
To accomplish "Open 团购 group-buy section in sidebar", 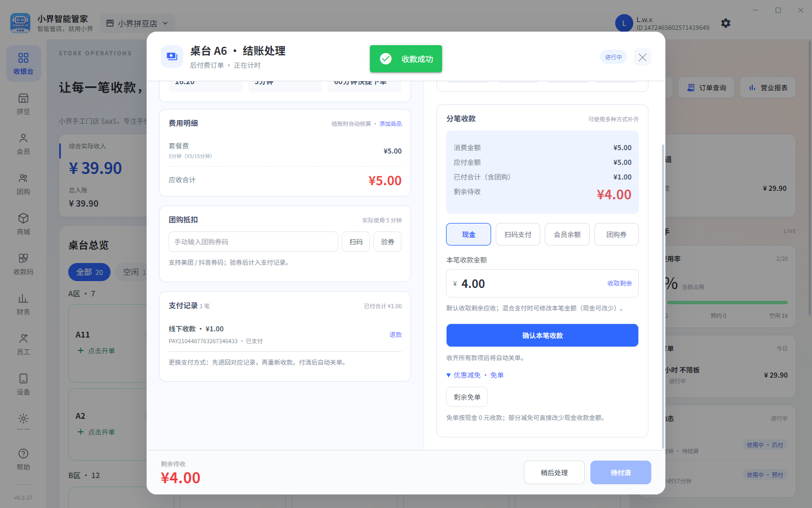I will [x=23, y=184].
